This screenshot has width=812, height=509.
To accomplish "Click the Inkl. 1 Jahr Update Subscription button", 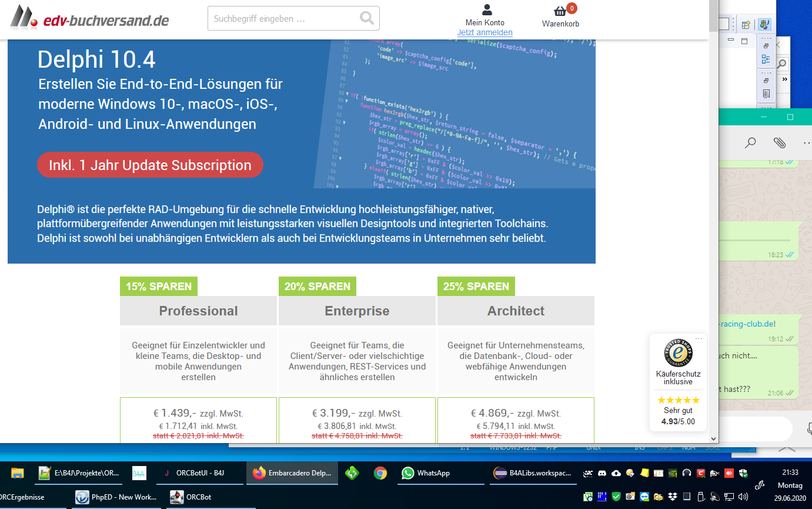I will click(x=150, y=165).
